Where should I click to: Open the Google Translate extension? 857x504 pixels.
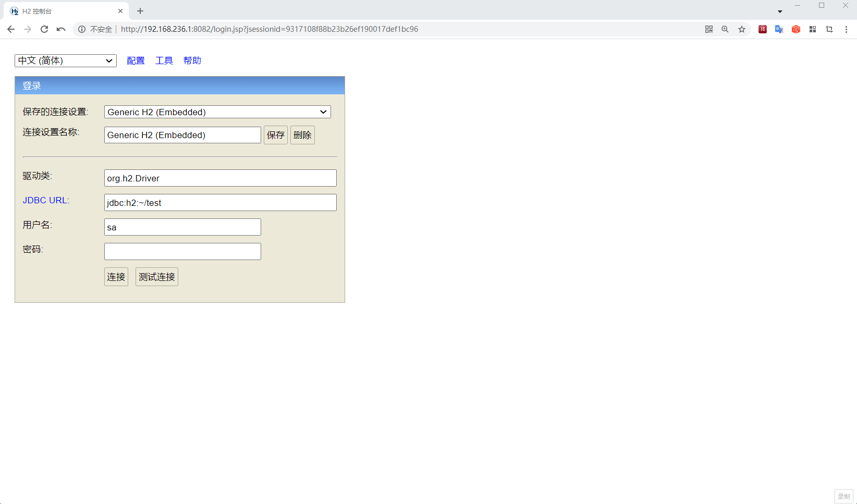[x=779, y=29]
